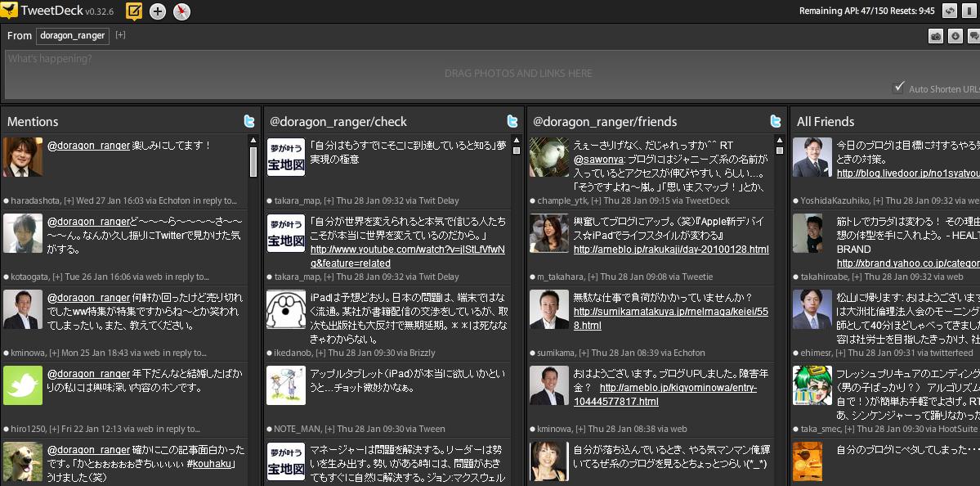Click the Remaining API: 47/150 status text

867,11
